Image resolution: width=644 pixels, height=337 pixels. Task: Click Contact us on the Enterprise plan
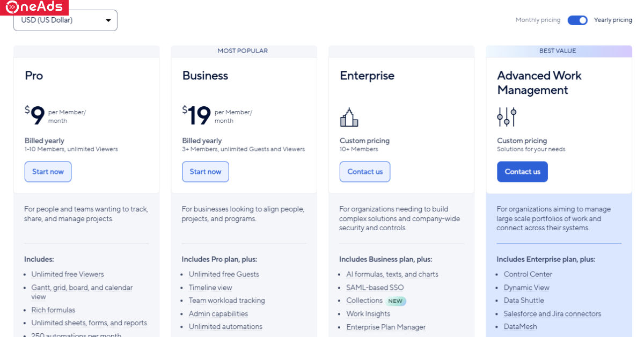coord(365,172)
